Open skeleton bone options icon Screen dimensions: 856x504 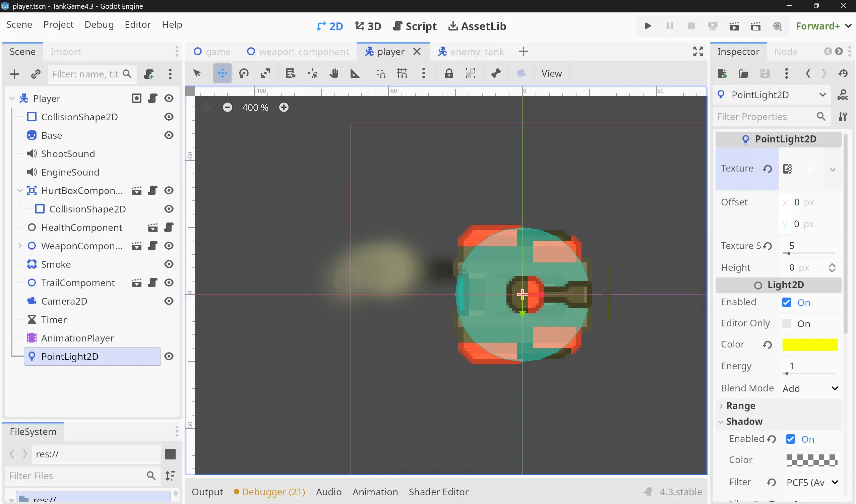tap(496, 73)
